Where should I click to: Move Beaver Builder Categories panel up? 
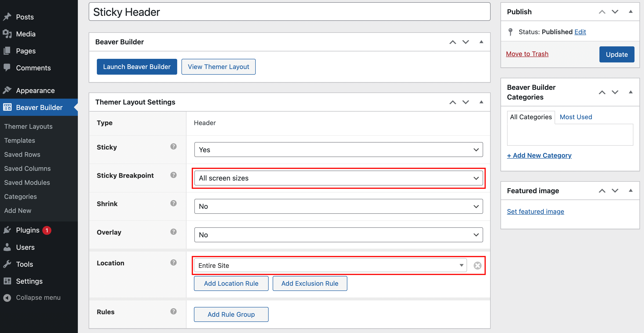(x=602, y=92)
